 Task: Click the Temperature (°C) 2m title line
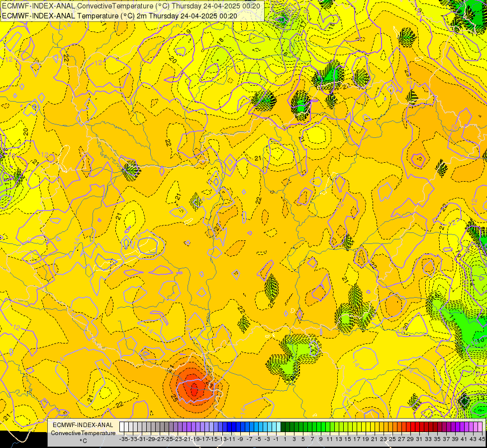pos(119,16)
